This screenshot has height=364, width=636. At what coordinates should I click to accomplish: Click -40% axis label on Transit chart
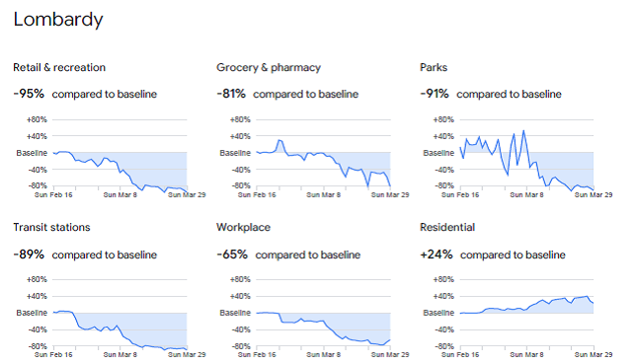[x=38, y=329]
